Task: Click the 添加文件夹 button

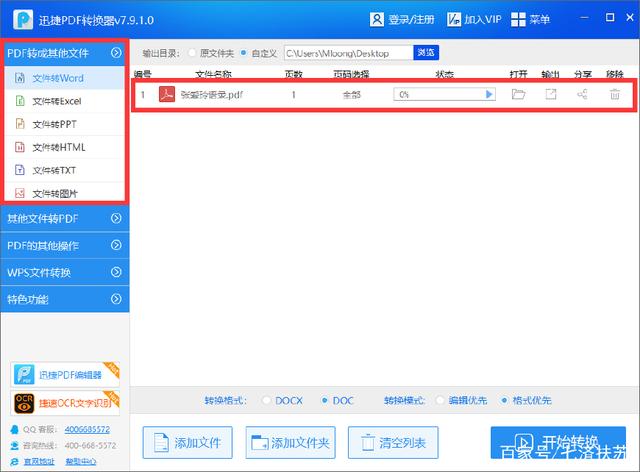Action: point(291,443)
